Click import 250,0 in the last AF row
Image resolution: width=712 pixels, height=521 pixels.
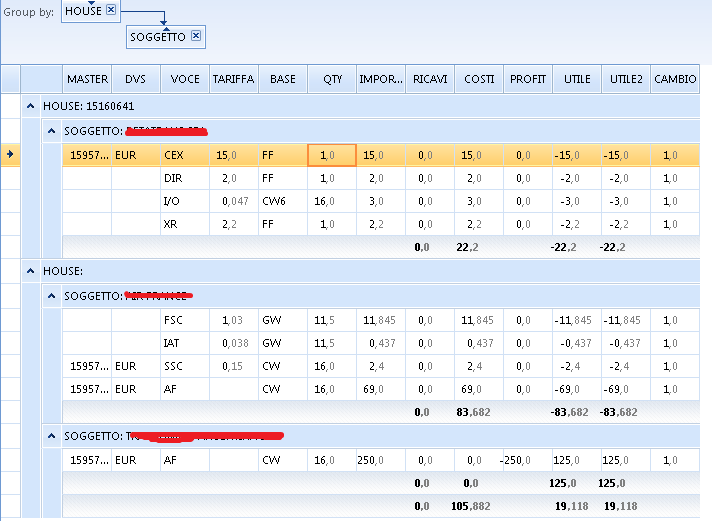pyautogui.click(x=381, y=461)
